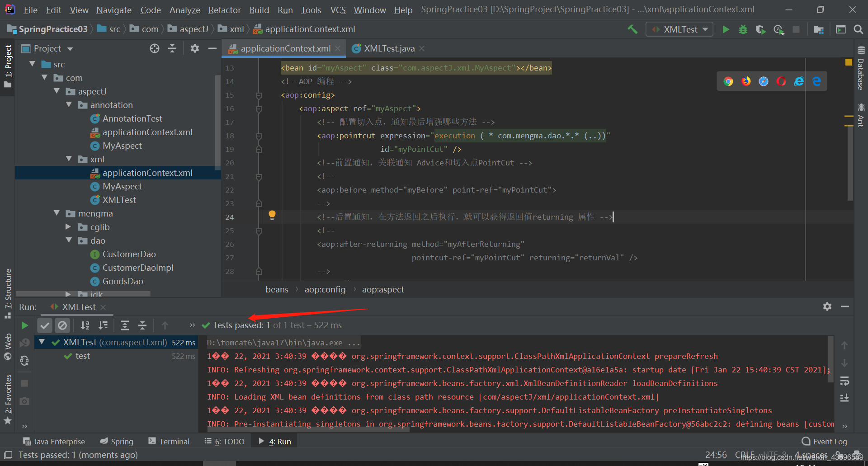Open the Refactor menu
Screen dimensions: 868x466
click(x=224, y=10)
